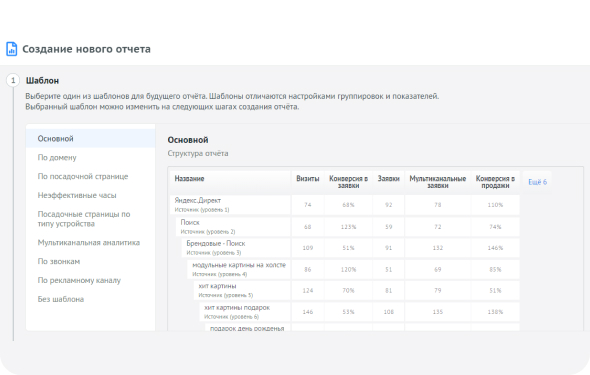This screenshot has width=590, height=375.
Task: Click the Структура отчёта subtitle
Action: click(x=198, y=153)
